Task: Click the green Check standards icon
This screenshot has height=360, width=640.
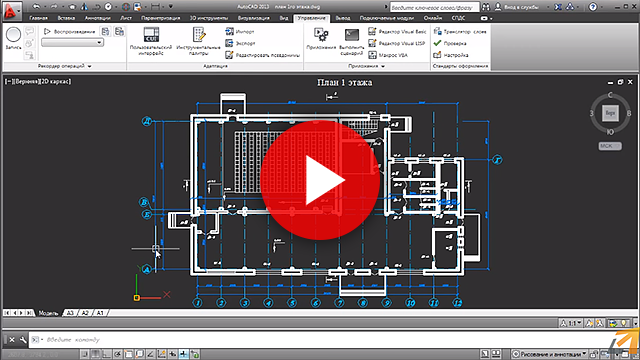Action: (x=438, y=43)
